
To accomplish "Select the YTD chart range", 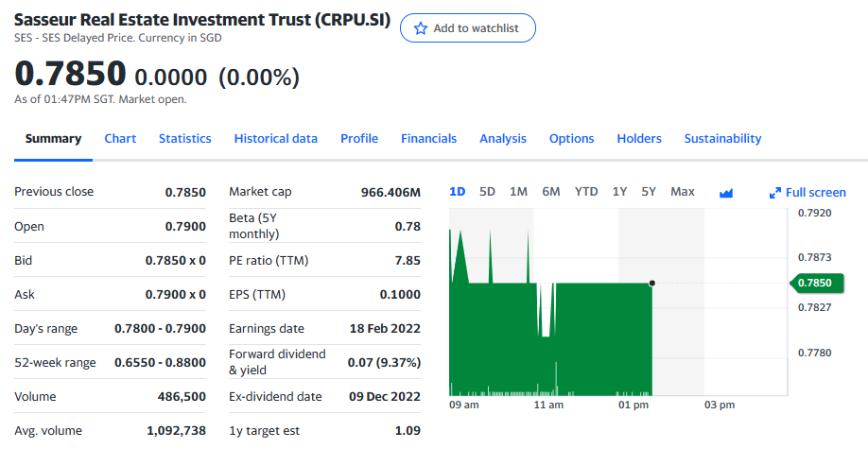I will pyautogui.click(x=586, y=192).
